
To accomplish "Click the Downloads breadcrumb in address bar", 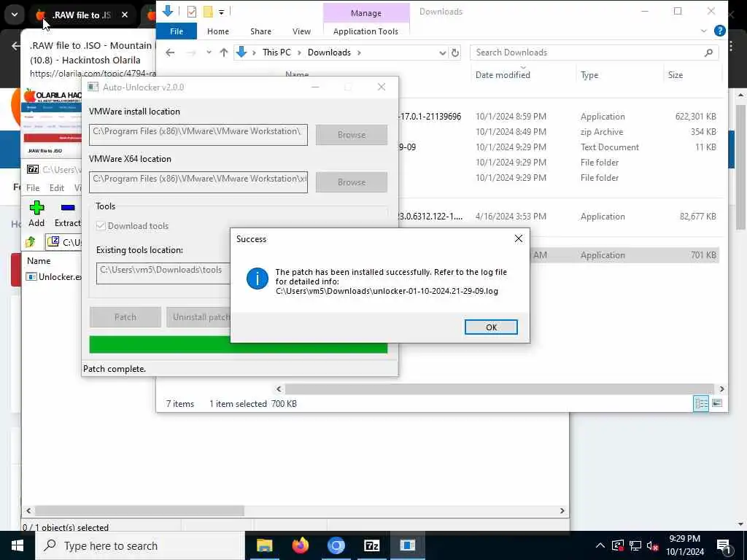I will click(x=329, y=52).
